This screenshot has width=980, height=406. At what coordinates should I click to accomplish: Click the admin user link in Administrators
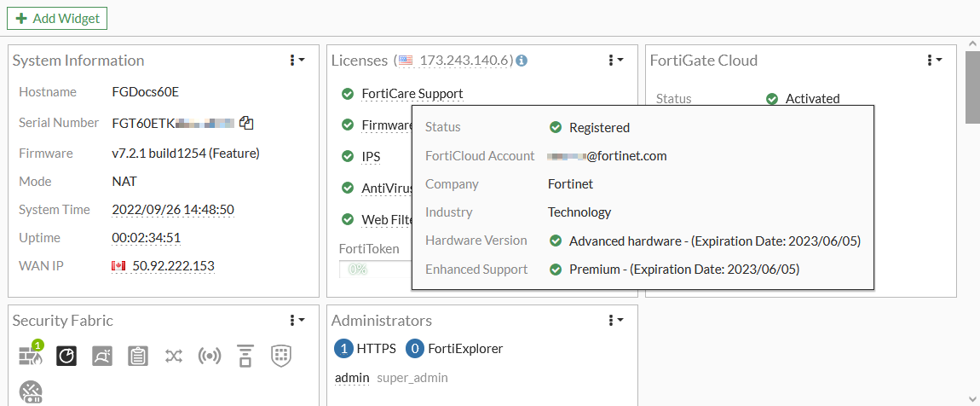tap(352, 378)
